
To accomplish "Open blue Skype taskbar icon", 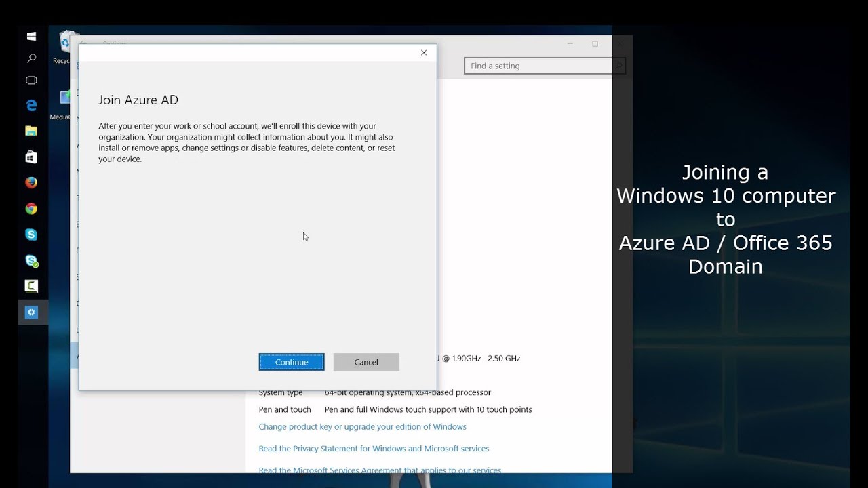I will coord(31,235).
